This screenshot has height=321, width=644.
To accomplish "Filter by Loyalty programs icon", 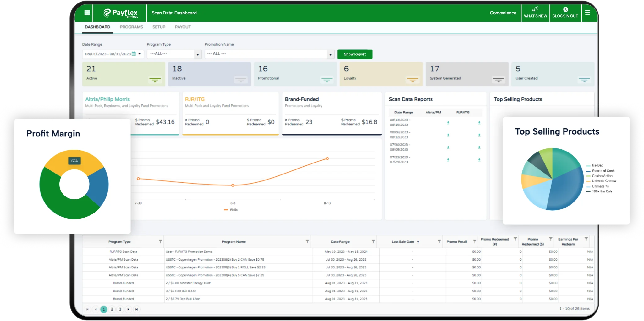I will coord(412,80).
